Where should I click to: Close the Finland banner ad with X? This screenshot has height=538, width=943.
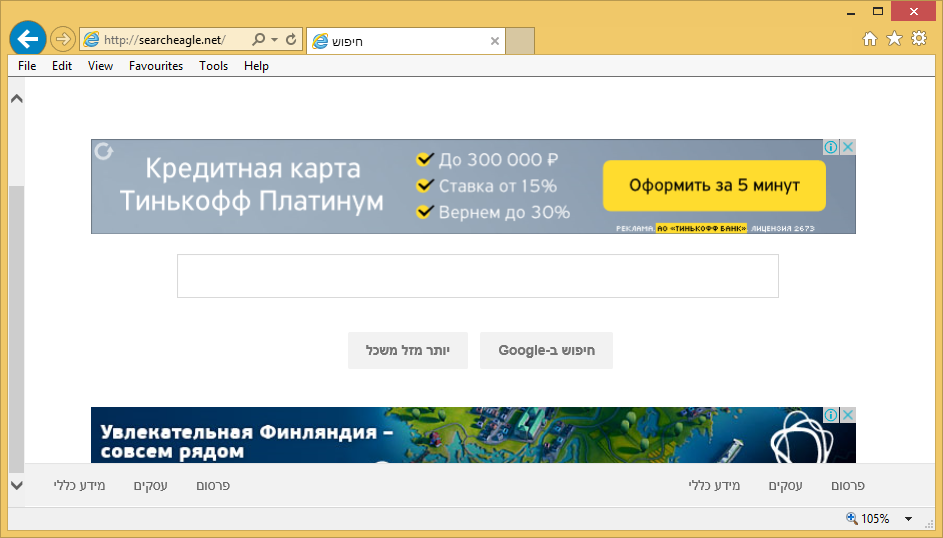847,416
